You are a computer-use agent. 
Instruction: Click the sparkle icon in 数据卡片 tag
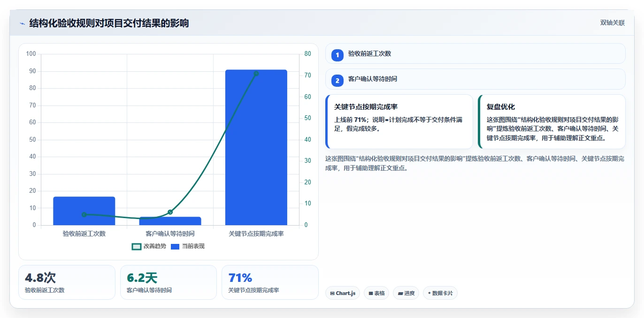point(429,294)
